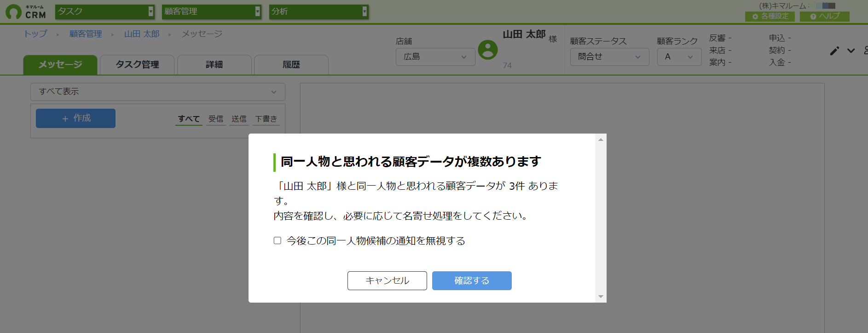Click the 反響 - label
Screen dimensions: 868x333
[720, 38]
